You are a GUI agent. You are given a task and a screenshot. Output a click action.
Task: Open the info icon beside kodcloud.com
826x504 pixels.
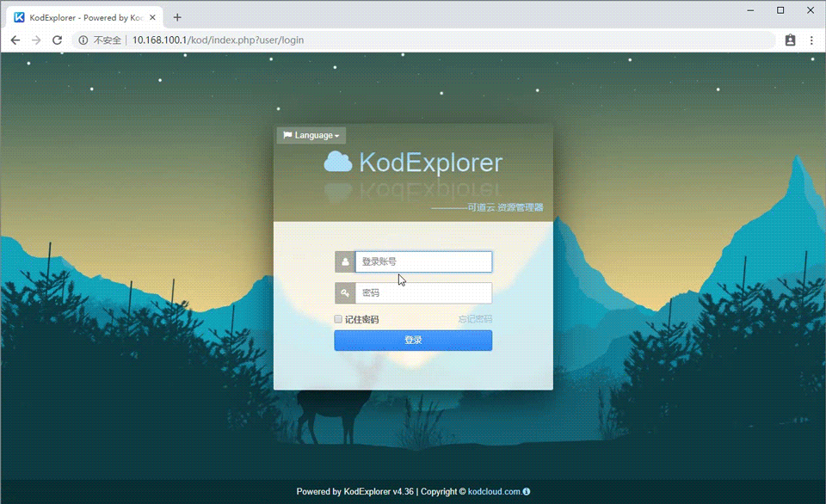point(527,491)
